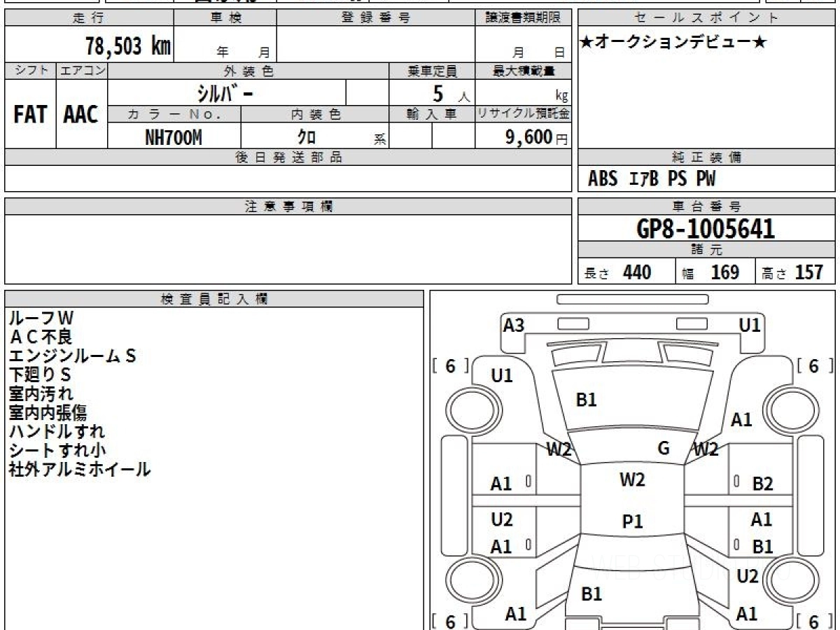Click the length value 長さ 440
This screenshot has height=630, width=840.
click(617, 272)
